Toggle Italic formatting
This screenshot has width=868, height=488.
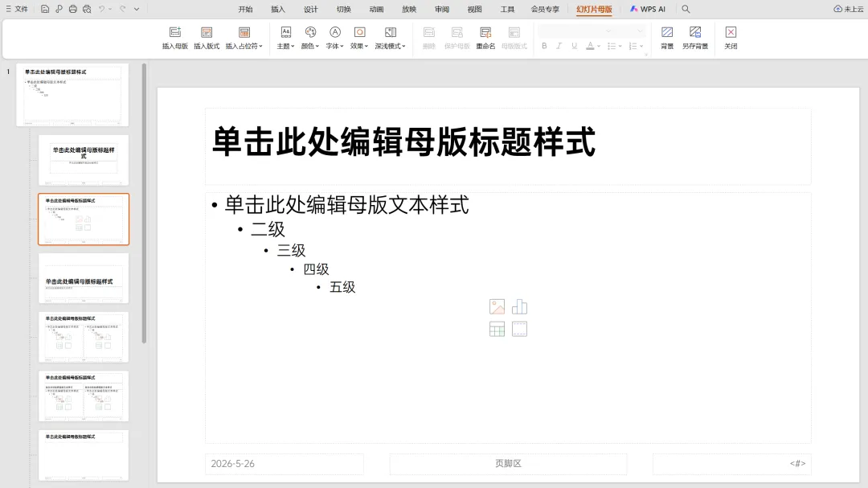pyautogui.click(x=559, y=46)
